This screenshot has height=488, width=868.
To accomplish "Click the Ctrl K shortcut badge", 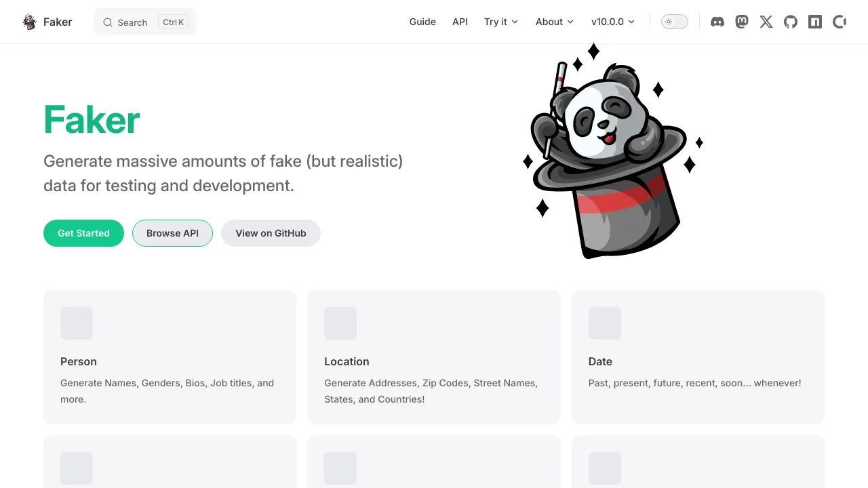I will [x=173, y=22].
